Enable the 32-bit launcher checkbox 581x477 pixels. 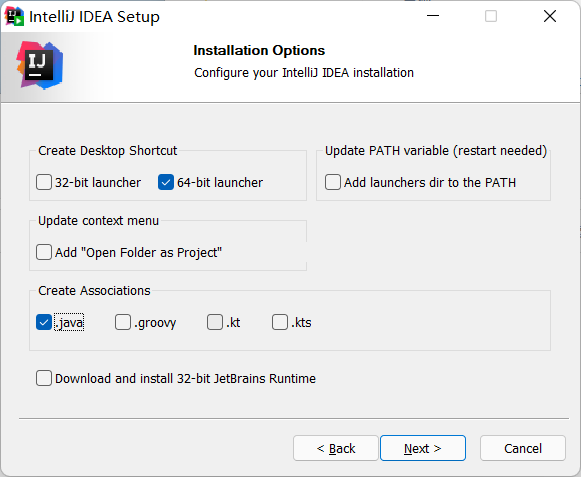[x=44, y=182]
